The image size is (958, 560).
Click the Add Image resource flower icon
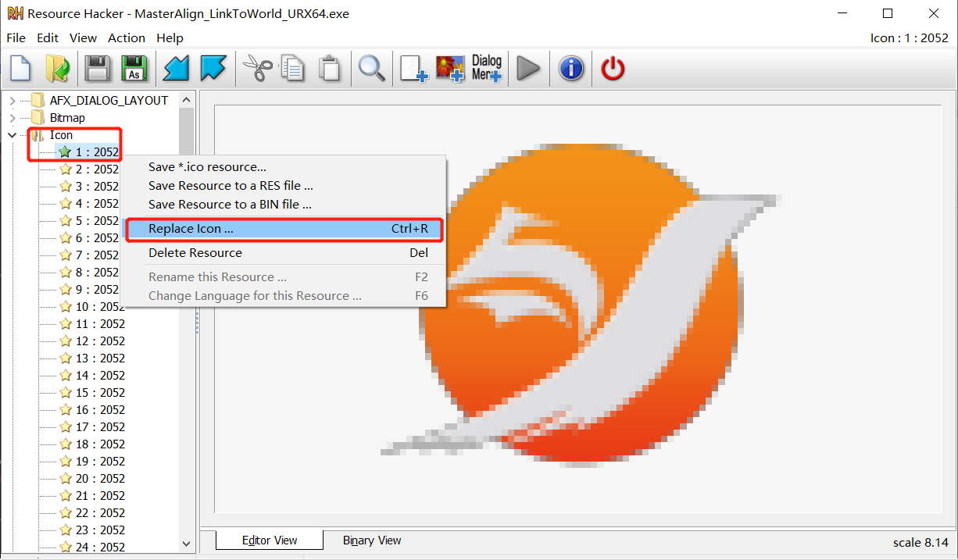(449, 69)
